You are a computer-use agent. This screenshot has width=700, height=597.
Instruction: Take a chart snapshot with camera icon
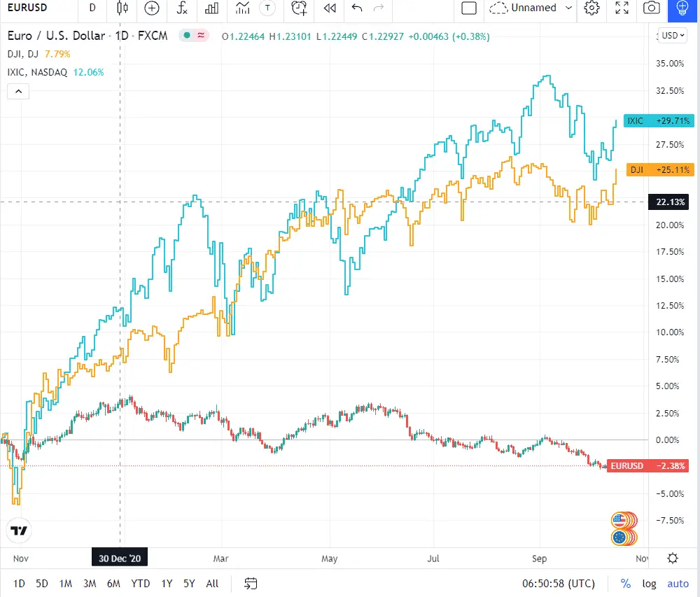pos(651,8)
